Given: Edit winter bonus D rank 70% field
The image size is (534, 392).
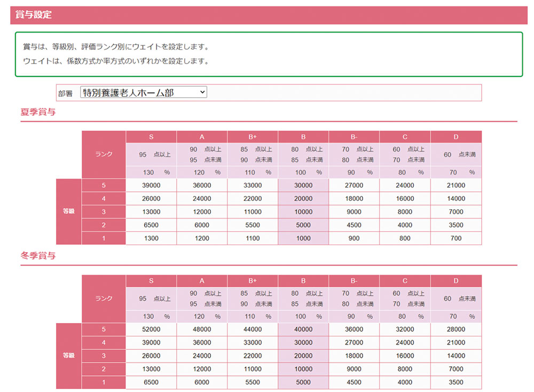Looking at the screenshot, I should (453, 317).
